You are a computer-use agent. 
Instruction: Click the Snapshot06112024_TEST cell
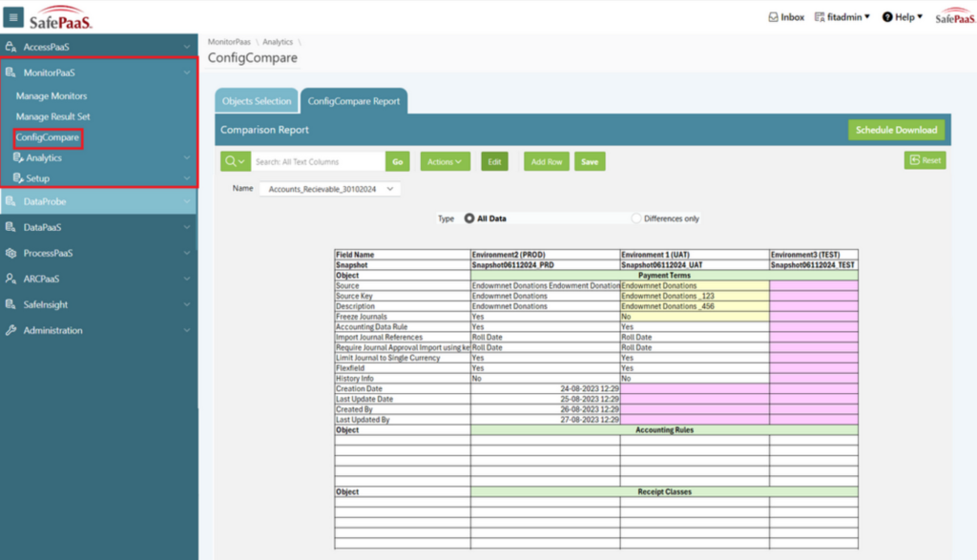point(814,265)
